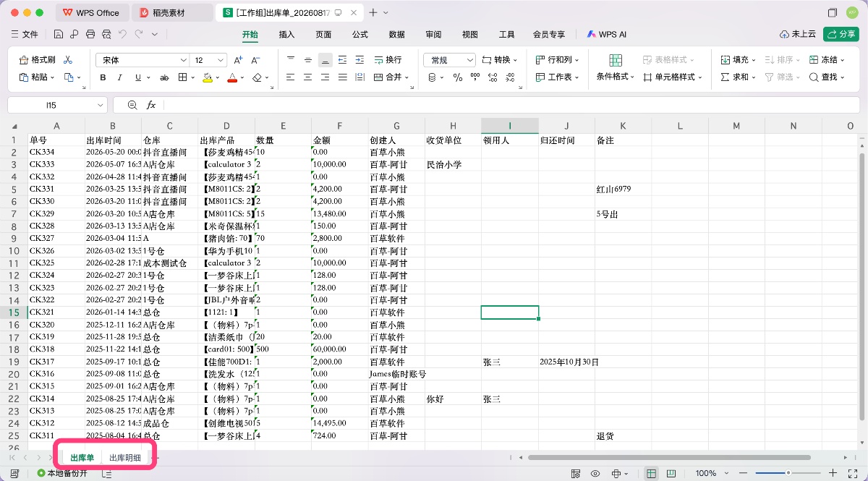The image size is (868, 481).
Task: Switch to Page Break view in status bar
Action: 670,473
